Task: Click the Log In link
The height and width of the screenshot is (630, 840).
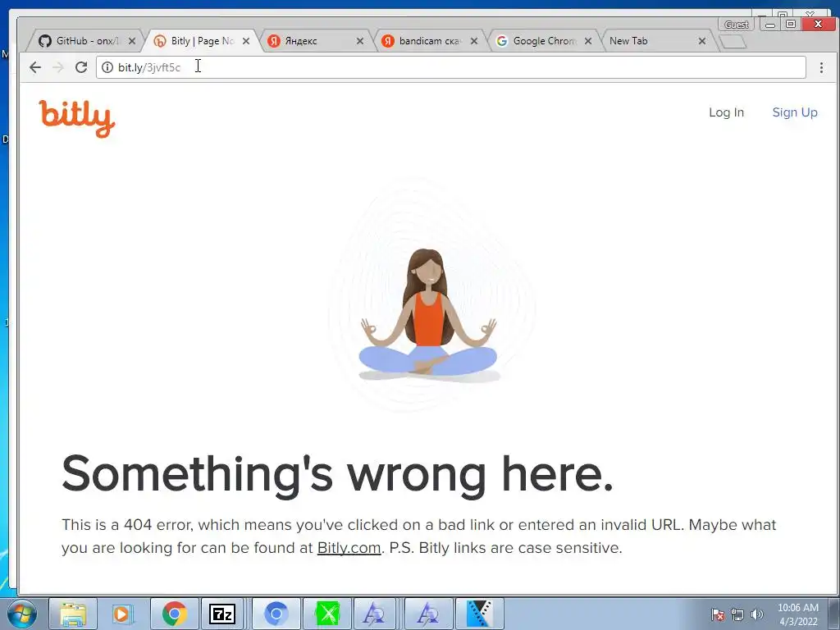Action: coord(726,112)
